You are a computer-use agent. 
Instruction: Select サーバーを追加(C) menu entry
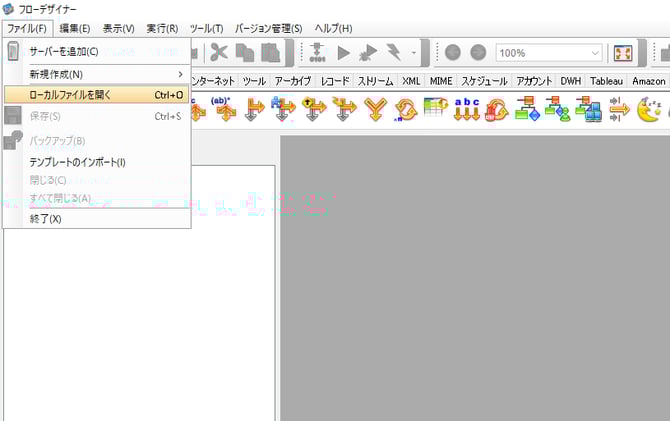coord(64,51)
